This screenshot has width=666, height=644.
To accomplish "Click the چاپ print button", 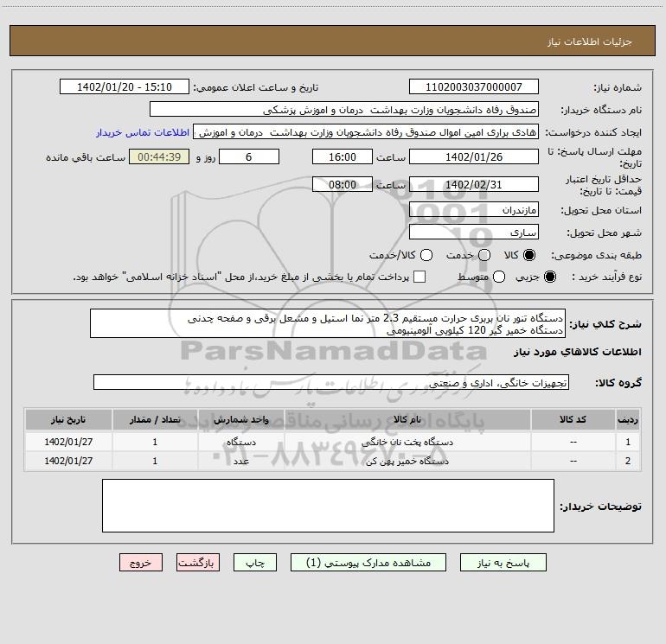I will click(255, 563).
